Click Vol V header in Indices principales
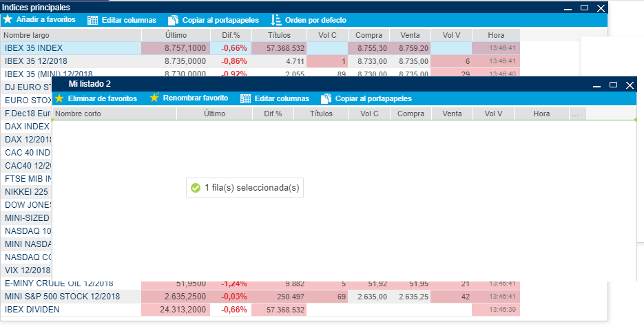The height and width of the screenshot is (331, 644). 451,35
